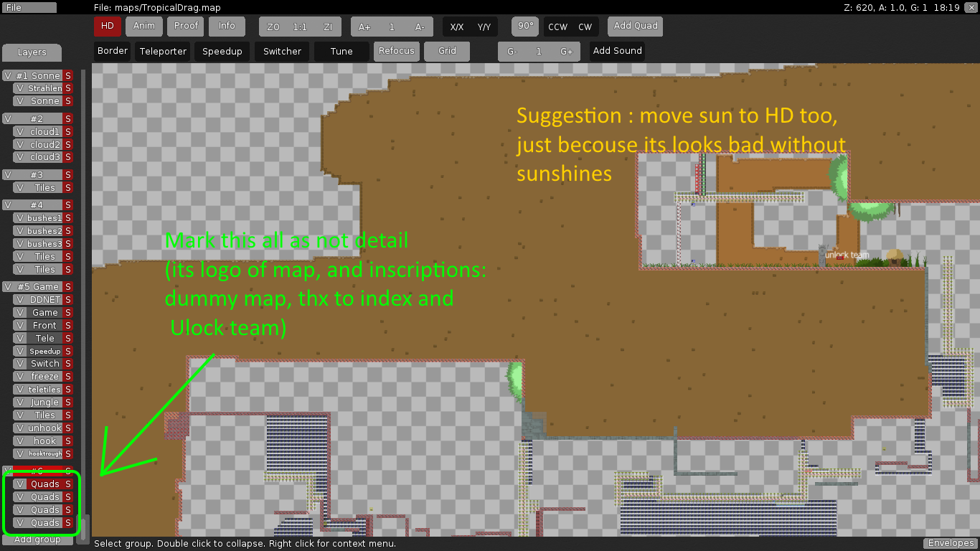
Task: Click the Add Quad button
Action: point(634,26)
